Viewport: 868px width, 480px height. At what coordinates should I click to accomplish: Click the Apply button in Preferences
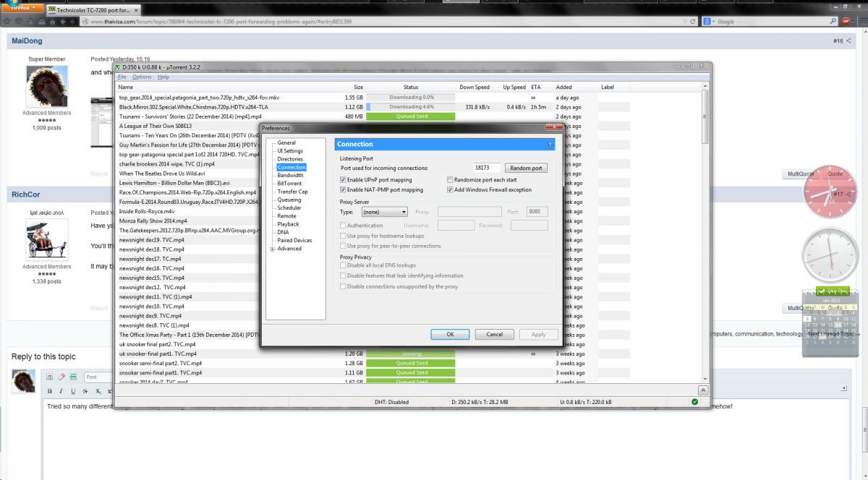[x=539, y=335]
